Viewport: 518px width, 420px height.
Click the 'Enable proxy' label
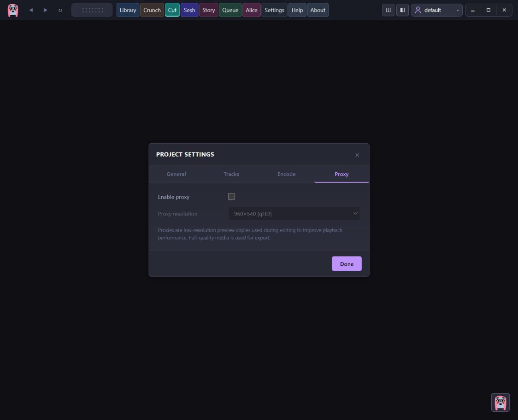pyautogui.click(x=173, y=197)
